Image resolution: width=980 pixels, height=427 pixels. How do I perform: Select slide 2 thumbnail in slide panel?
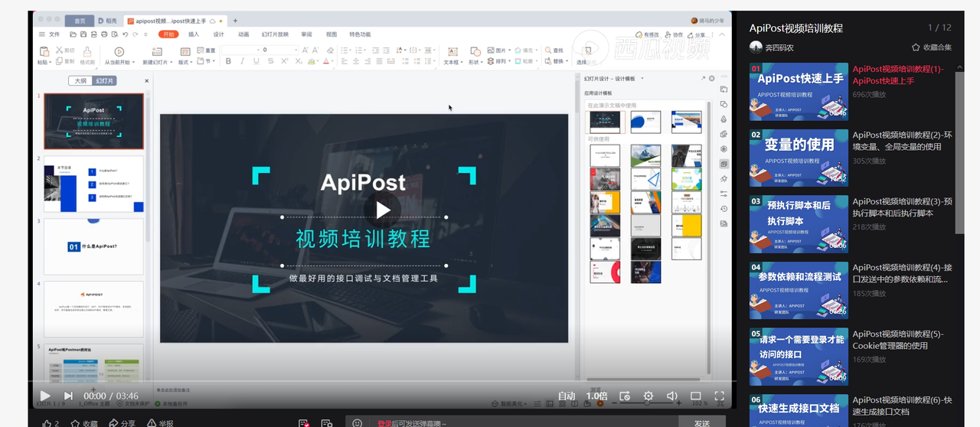(x=93, y=184)
